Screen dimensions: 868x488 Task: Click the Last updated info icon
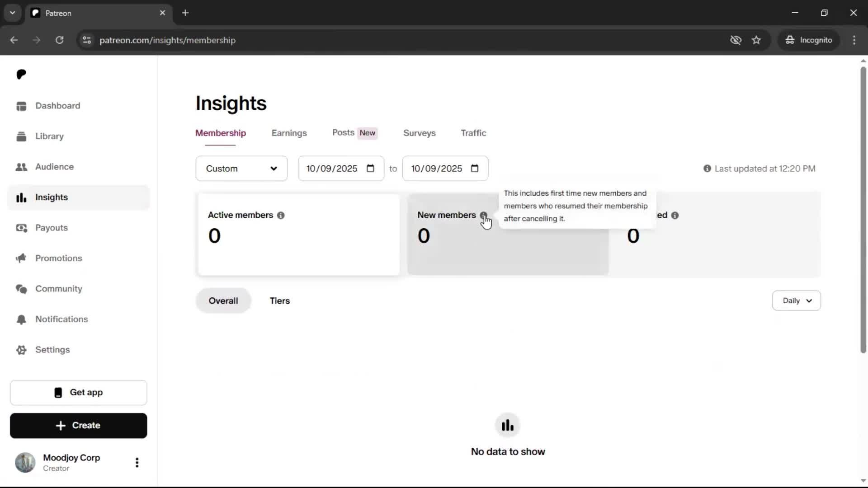click(x=707, y=169)
